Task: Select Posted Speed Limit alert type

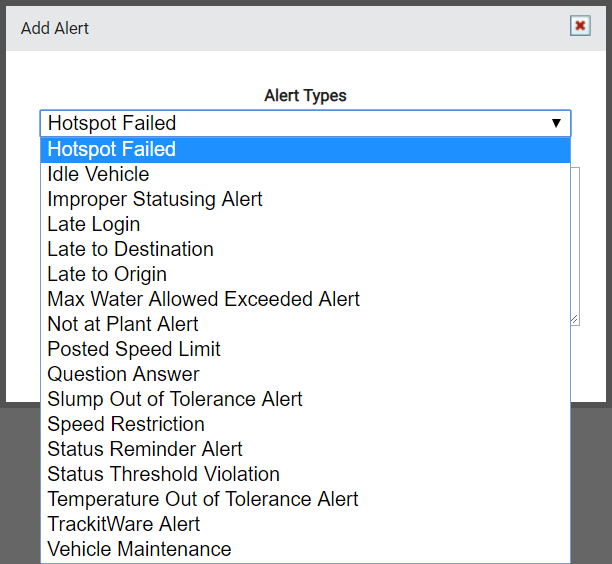Action: [x=305, y=349]
